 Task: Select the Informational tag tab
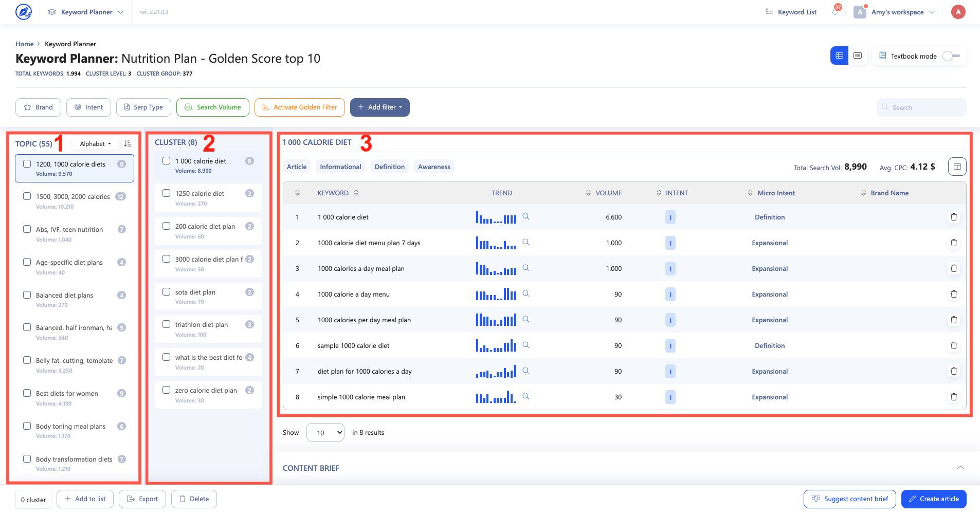[340, 167]
